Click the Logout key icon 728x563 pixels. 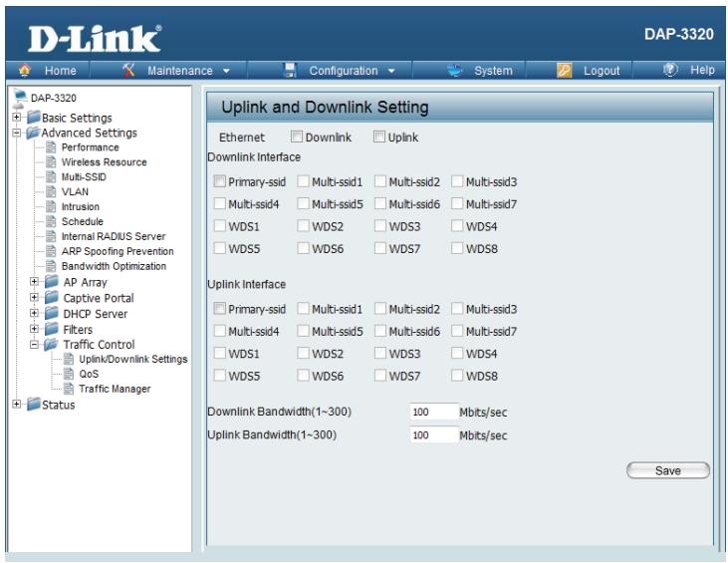pos(564,70)
